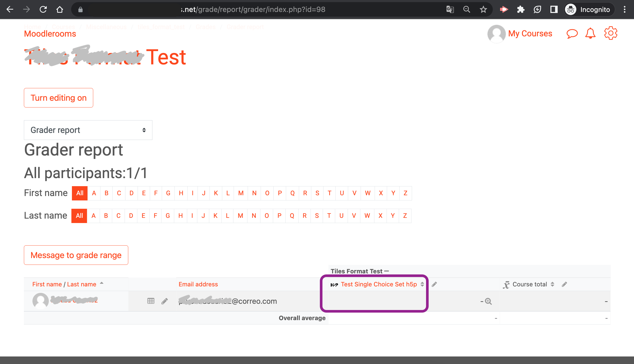Open the messages speech bubble icon

[572, 33]
